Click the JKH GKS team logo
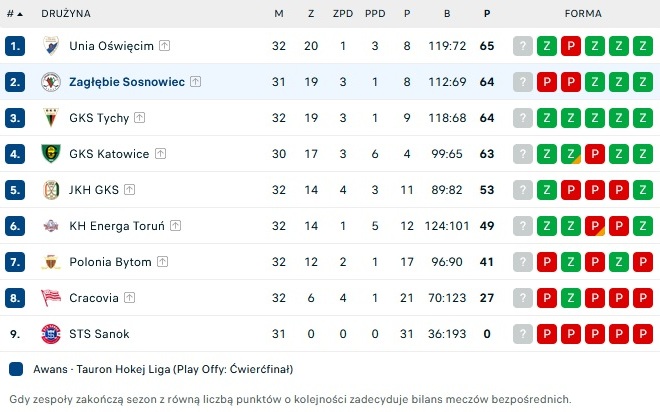Viewport: 660px width, 412px height. pos(51,190)
